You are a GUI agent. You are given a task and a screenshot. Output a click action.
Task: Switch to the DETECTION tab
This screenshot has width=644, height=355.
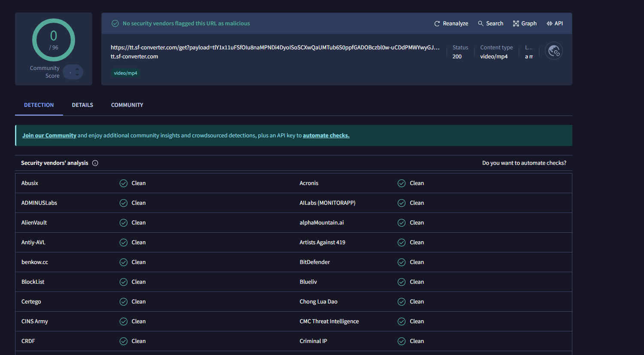tap(39, 105)
